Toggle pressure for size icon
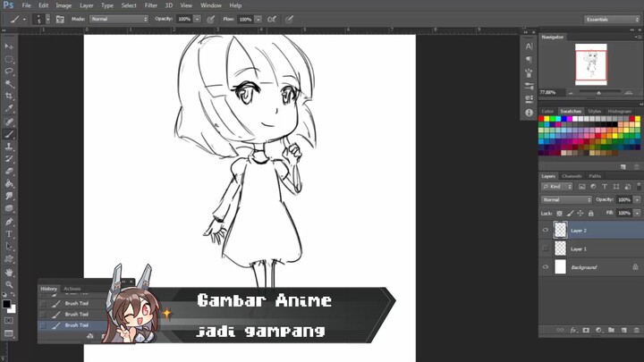Screen dimensions: 644x362 [289, 20]
